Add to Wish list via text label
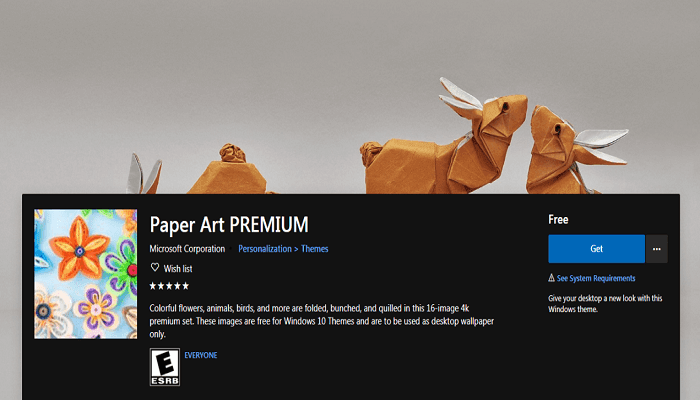 (x=178, y=269)
